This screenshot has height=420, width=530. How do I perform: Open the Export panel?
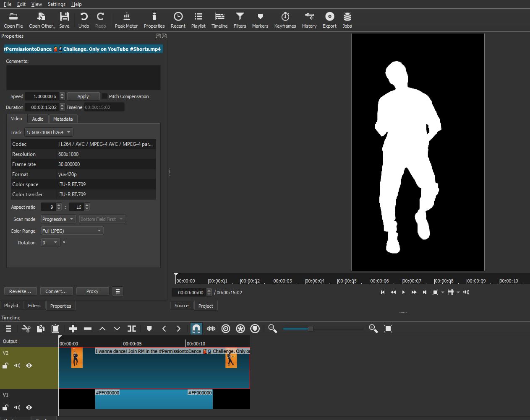329,20
